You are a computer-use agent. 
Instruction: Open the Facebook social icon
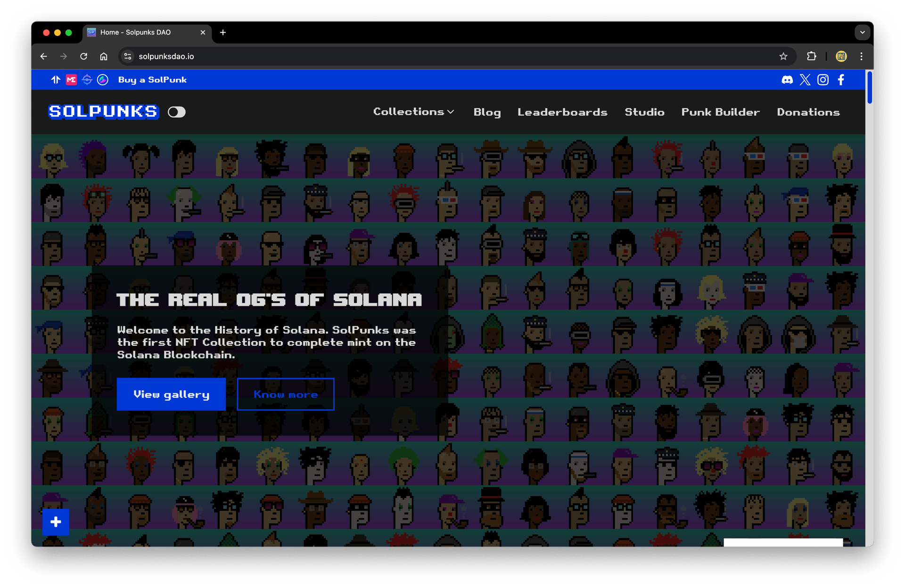pos(841,80)
